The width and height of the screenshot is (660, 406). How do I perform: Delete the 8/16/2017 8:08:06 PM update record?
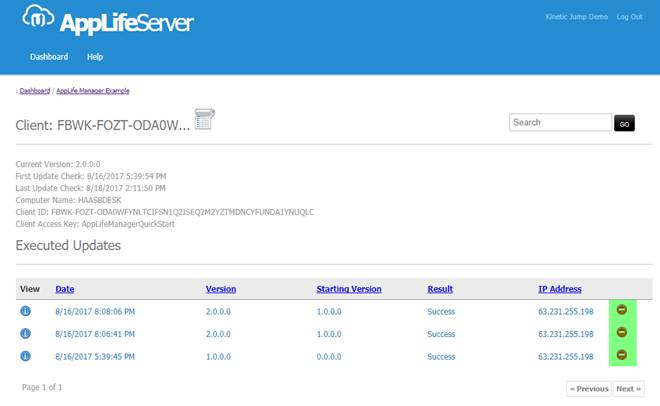coord(622,310)
